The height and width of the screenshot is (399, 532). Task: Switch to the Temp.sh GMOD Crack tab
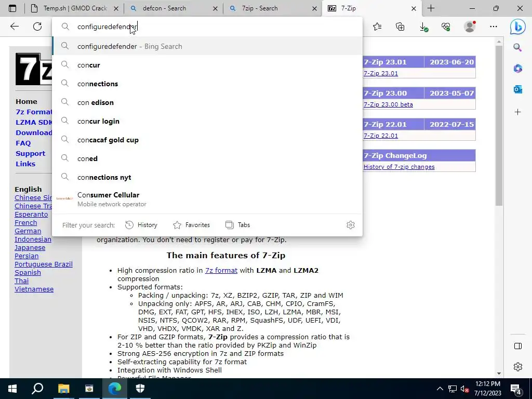74,8
